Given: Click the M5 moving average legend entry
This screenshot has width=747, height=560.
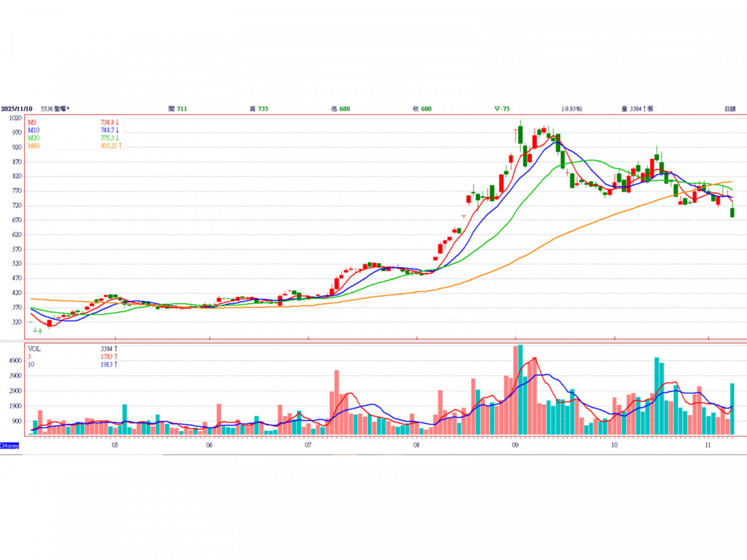Looking at the screenshot, I should [32, 123].
